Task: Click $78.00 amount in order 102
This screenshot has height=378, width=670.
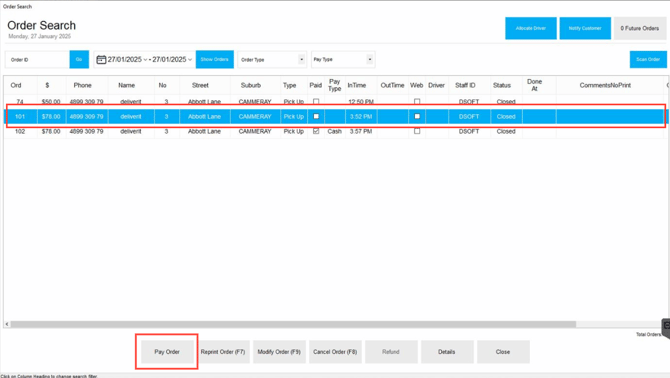Action: [51, 132]
